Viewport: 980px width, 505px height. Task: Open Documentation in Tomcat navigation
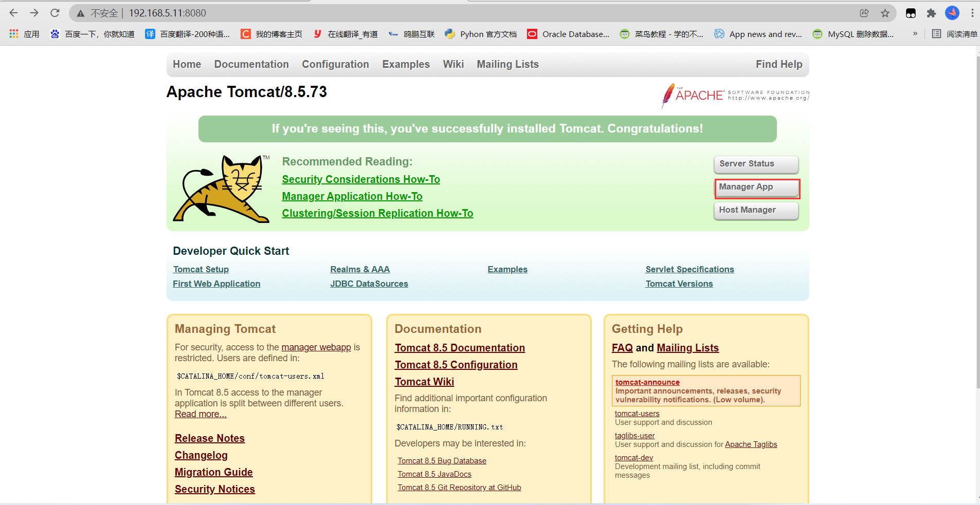pyautogui.click(x=251, y=64)
